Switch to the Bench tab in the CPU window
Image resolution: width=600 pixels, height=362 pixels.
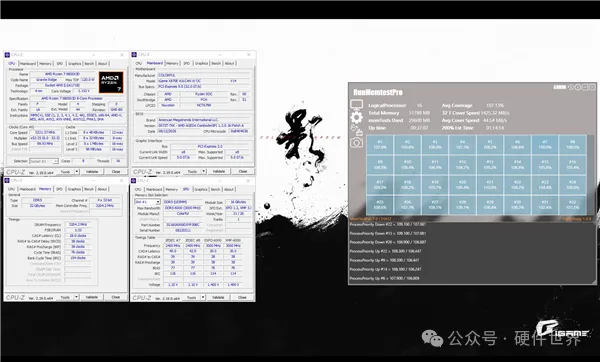coord(89,64)
